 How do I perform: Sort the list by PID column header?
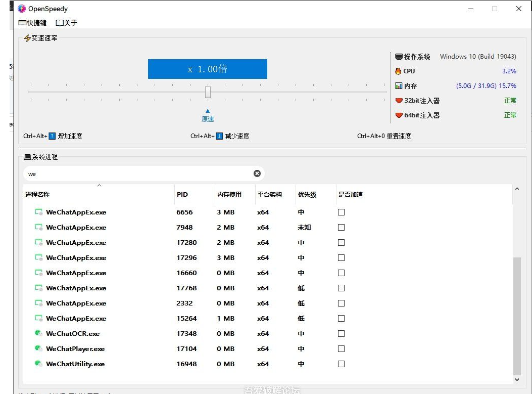182,195
